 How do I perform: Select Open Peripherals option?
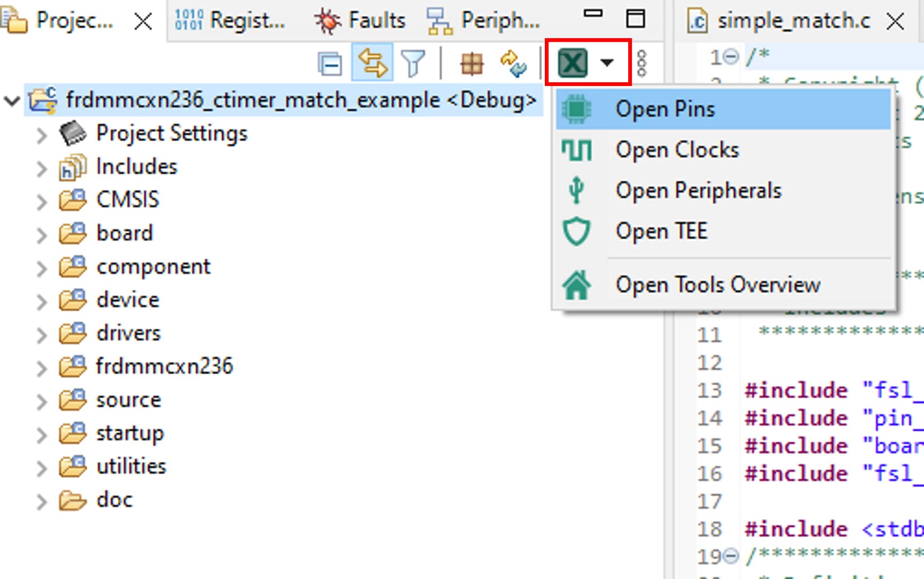tap(698, 191)
